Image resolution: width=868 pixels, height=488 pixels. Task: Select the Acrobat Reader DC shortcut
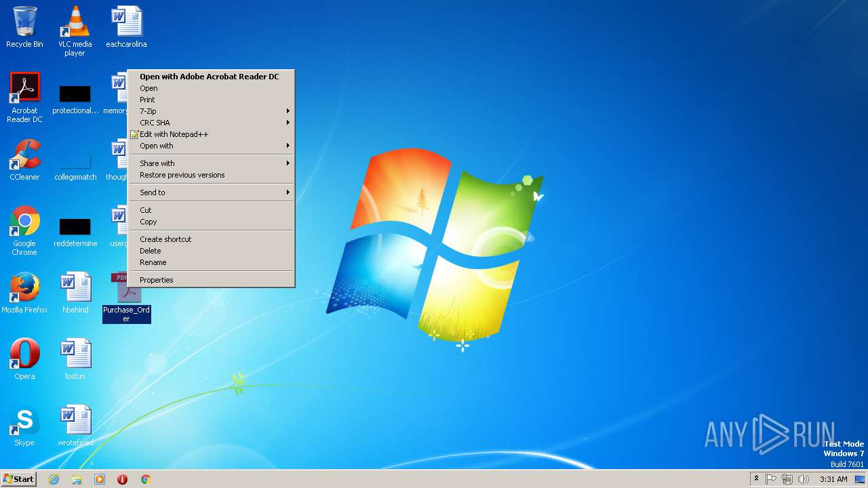tap(24, 98)
